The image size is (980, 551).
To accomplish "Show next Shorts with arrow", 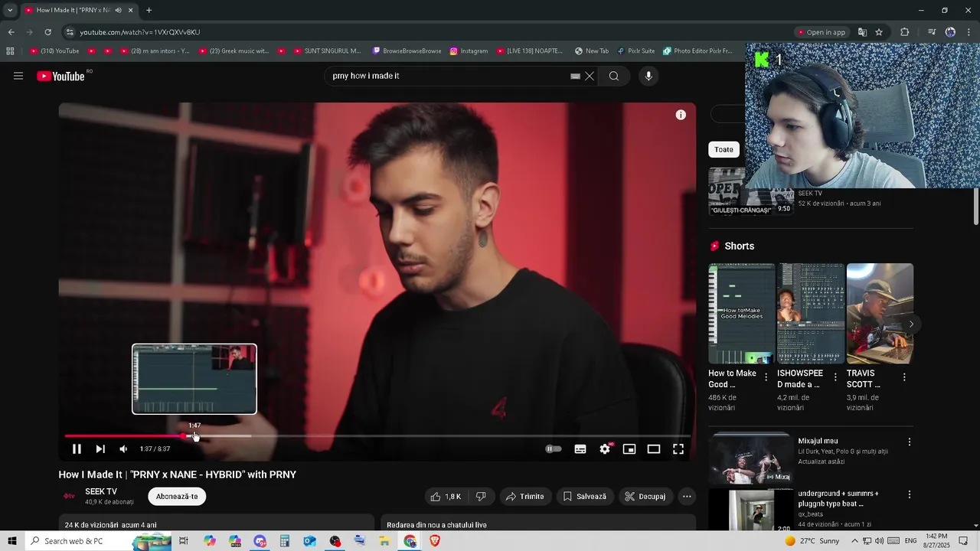I will pos(910,324).
